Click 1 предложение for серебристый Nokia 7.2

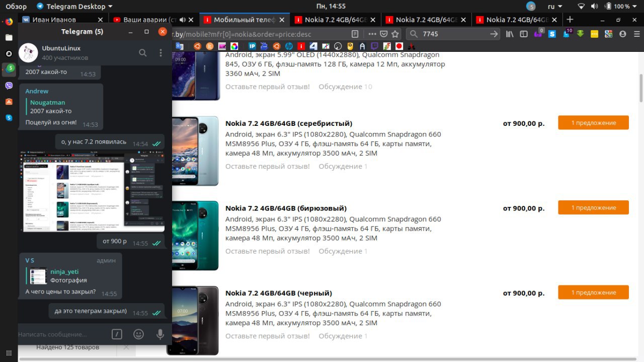[593, 123]
